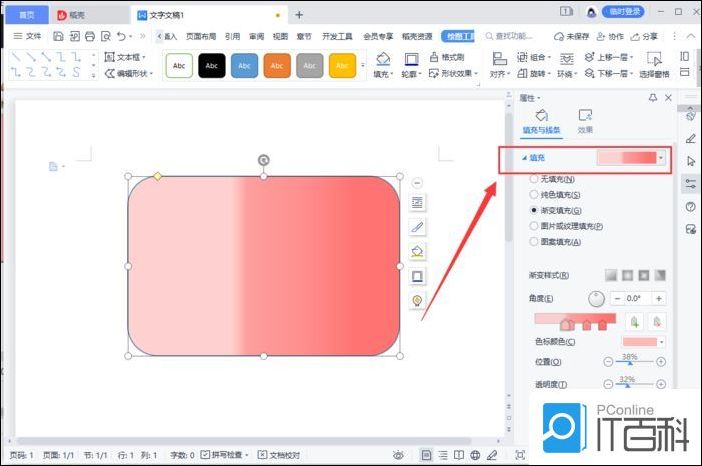This screenshot has width=702, height=466.
Task: Open fill preset dropdown arrow in 填充 header
Action: [661, 158]
